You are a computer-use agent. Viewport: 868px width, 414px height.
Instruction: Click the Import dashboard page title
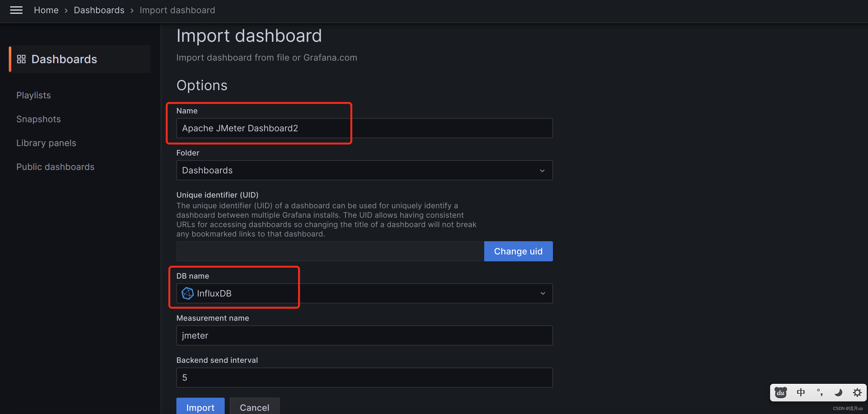tap(249, 36)
